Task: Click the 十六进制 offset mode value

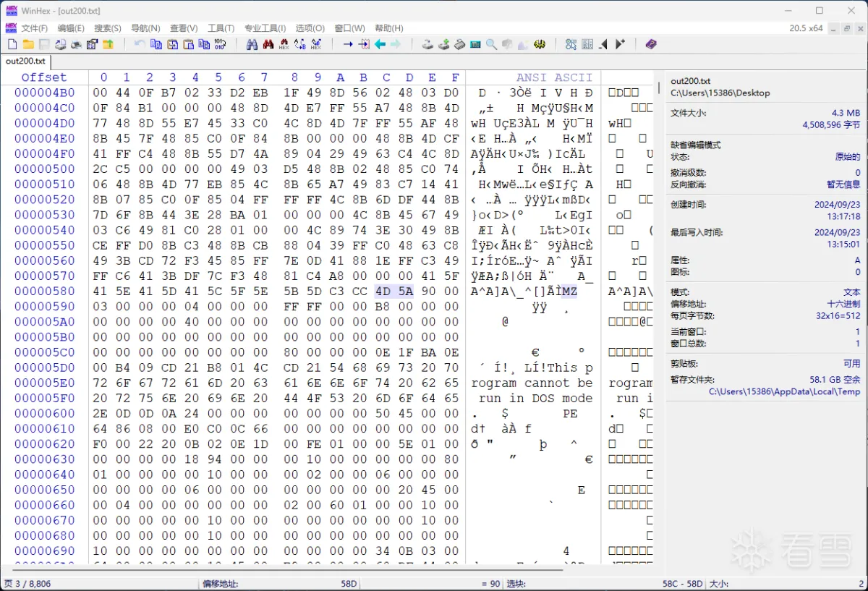Action: coord(844,305)
